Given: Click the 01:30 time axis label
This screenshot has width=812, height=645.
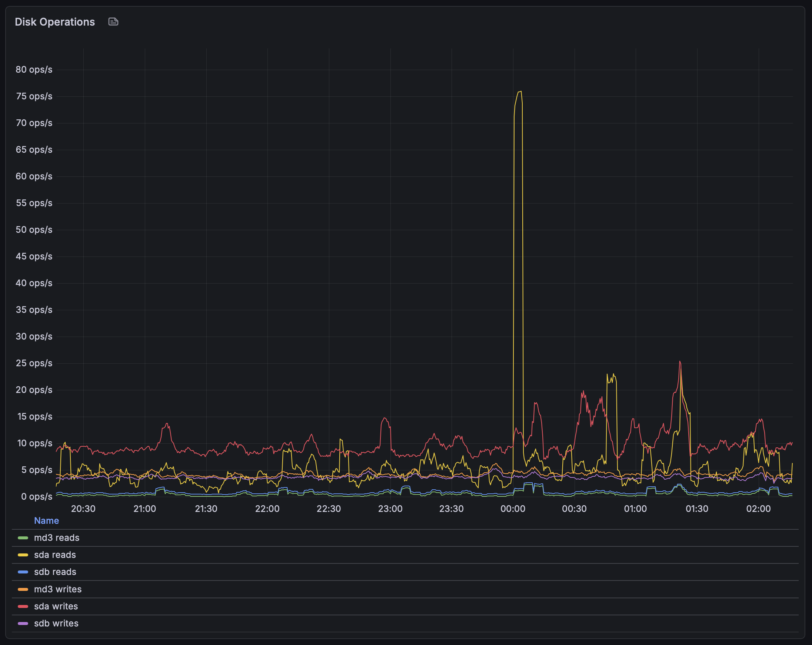Looking at the screenshot, I should point(697,509).
